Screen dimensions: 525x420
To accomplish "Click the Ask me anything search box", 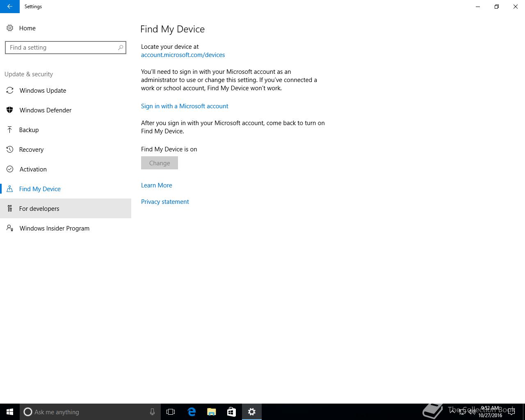I will click(90, 412).
